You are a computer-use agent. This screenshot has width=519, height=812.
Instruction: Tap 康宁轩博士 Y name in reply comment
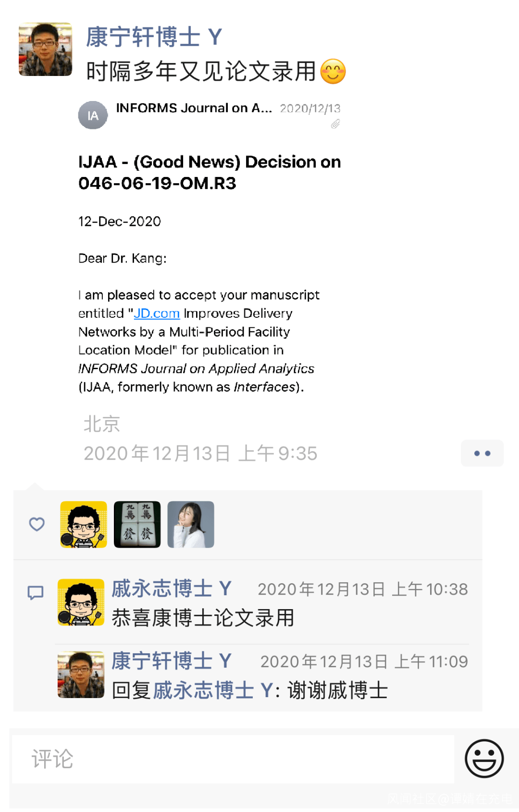pos(172,661)
